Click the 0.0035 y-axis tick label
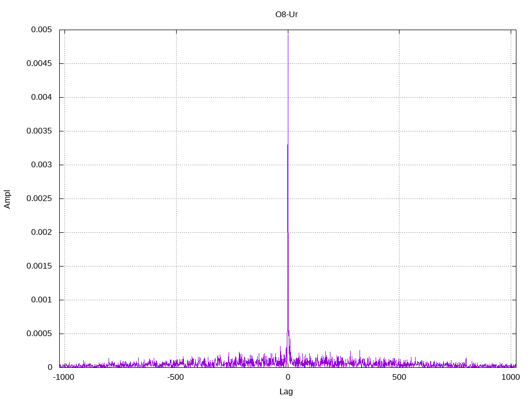 [39, 131]
